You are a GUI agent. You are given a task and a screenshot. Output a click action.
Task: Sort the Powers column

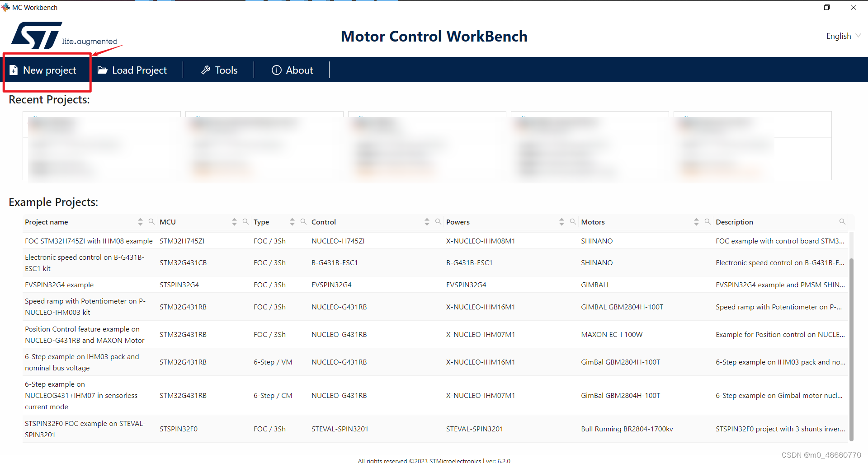click(x=561, y=222)
